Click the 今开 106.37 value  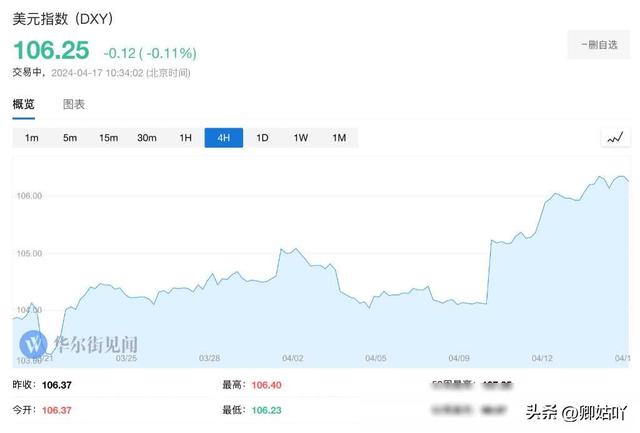click(57, 410)
